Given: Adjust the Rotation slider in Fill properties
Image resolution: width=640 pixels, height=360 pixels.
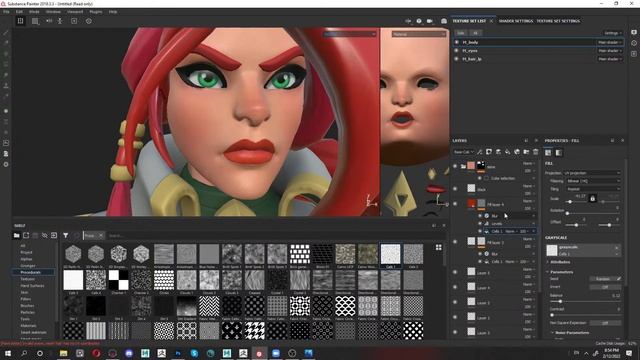Looking at the screenshot, I should (x=592, y=213).
